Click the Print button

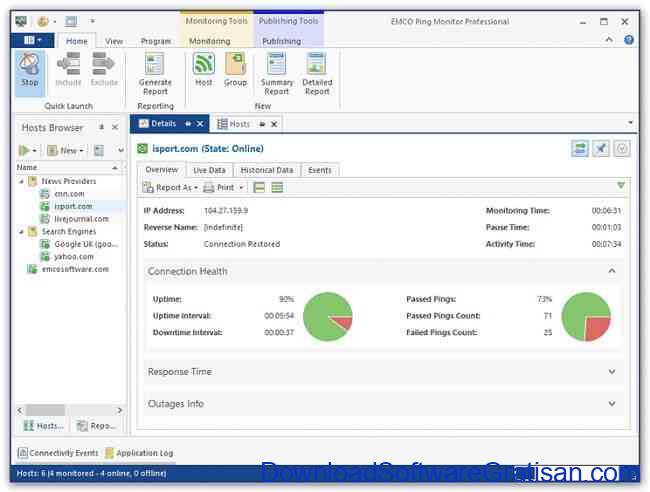point(223,188)
